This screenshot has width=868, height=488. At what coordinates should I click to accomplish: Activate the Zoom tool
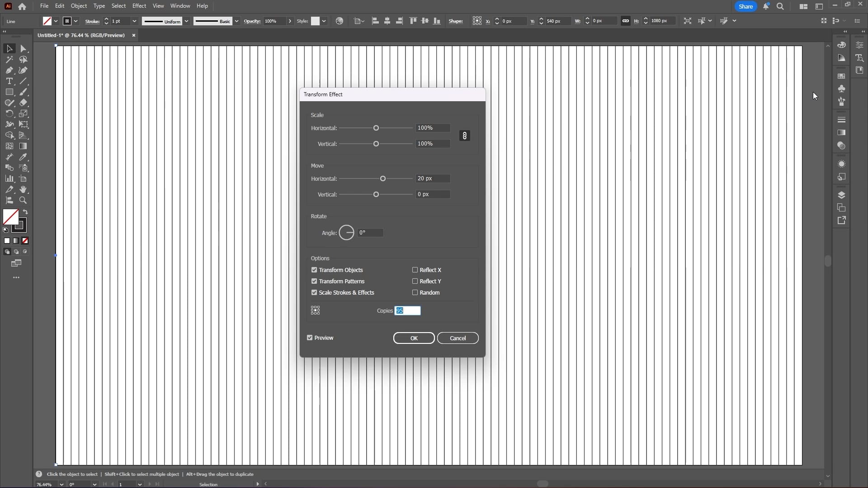(x=23, y=200)
